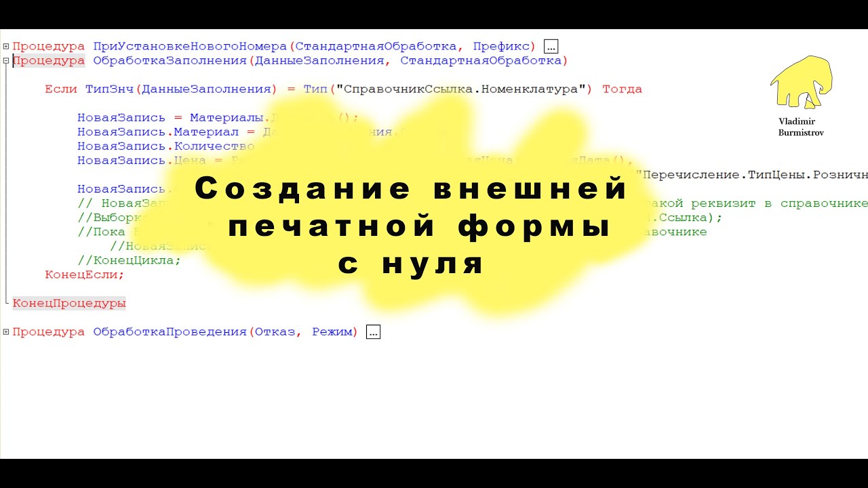Click the title text с нуля
This screenshot has height=488, width=868.
click(x=412, y=263)
